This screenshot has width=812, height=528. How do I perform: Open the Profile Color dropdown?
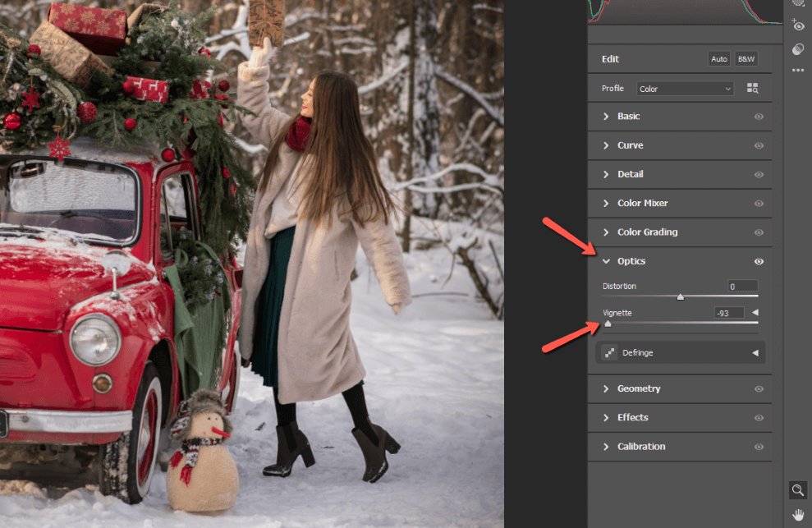click(685, 89)
